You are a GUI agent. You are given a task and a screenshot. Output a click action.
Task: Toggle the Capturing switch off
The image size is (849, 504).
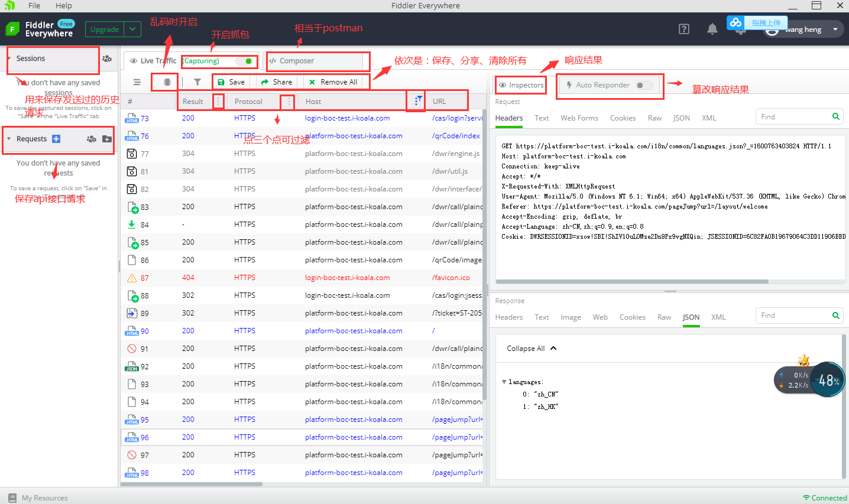pyautogui.click(x=245, y=61)
